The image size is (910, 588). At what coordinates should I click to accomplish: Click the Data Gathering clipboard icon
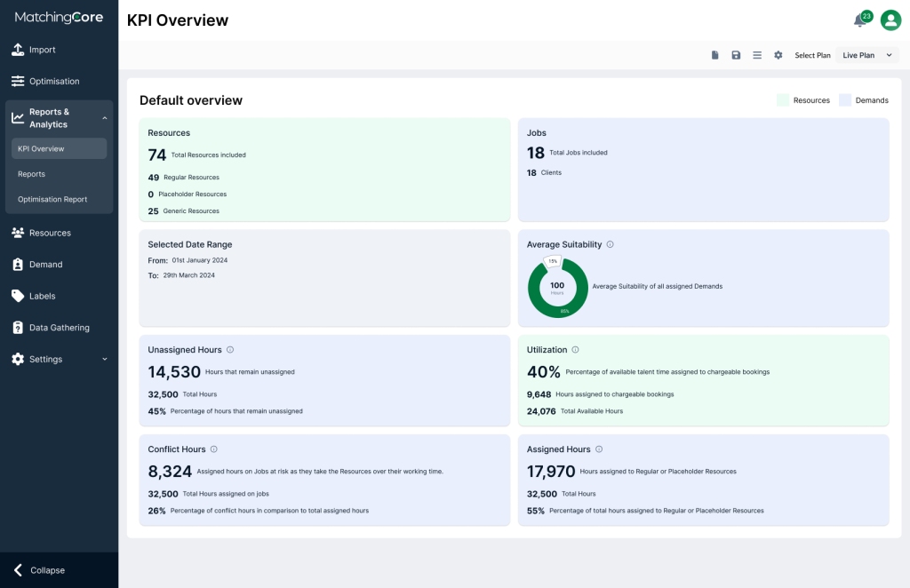(18, 328)
